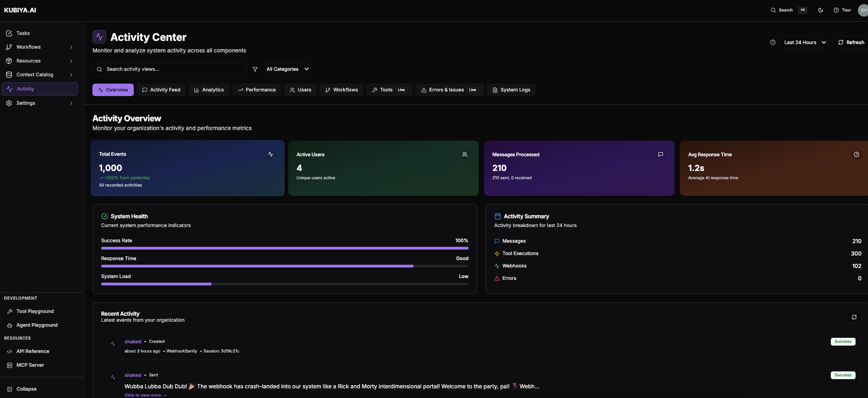
Task: Click the global Search box in header
Action: point(788,10)
